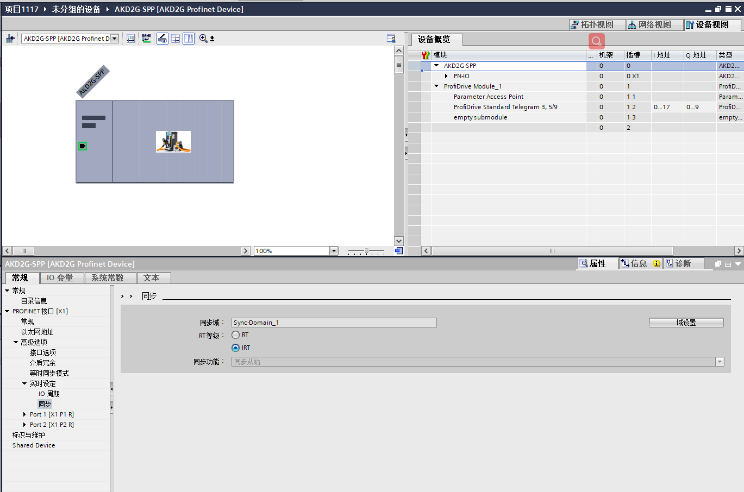Screen dimensions: 744x492
Task: Click the collapse arrow in inspector header
Action: [738, 264]
